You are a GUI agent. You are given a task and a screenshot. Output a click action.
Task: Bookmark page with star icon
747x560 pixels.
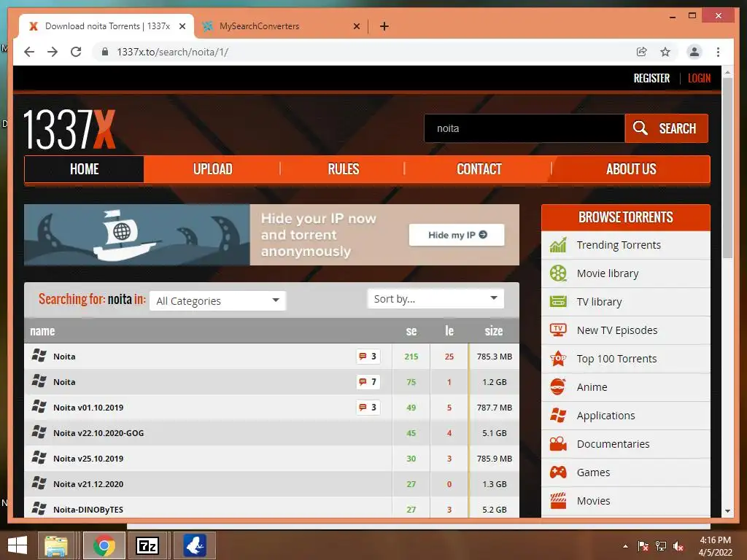tap(665, 52)
